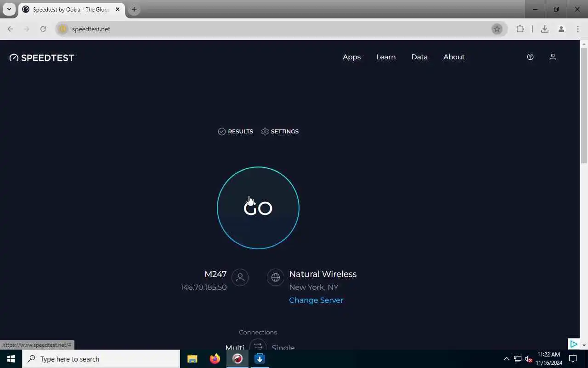The image size is (588, 368).
Task: Close the Speedtest tab
Action: coord(117,9)
